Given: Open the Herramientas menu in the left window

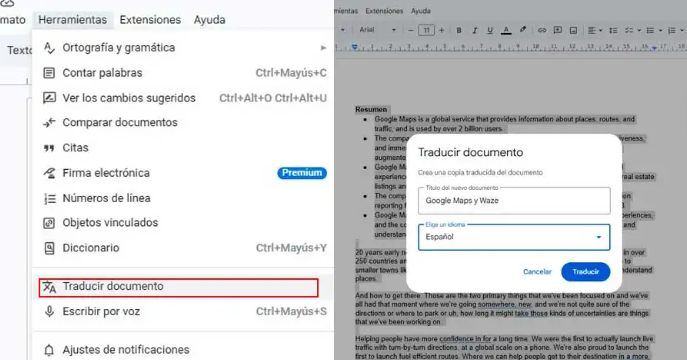Looking at the screenshot, I should 72,20.
